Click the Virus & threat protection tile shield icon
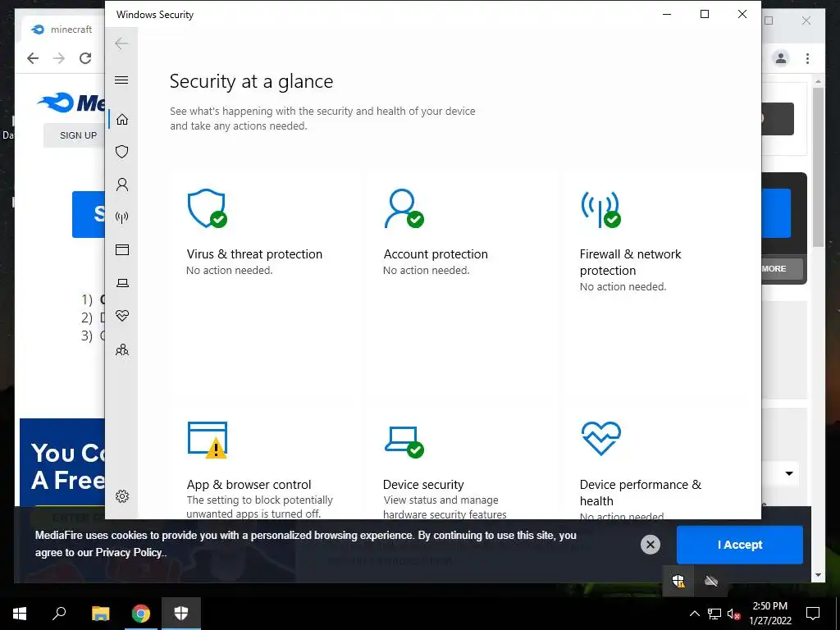The width and height of the screenshot is (840, 630). point(207,208)
